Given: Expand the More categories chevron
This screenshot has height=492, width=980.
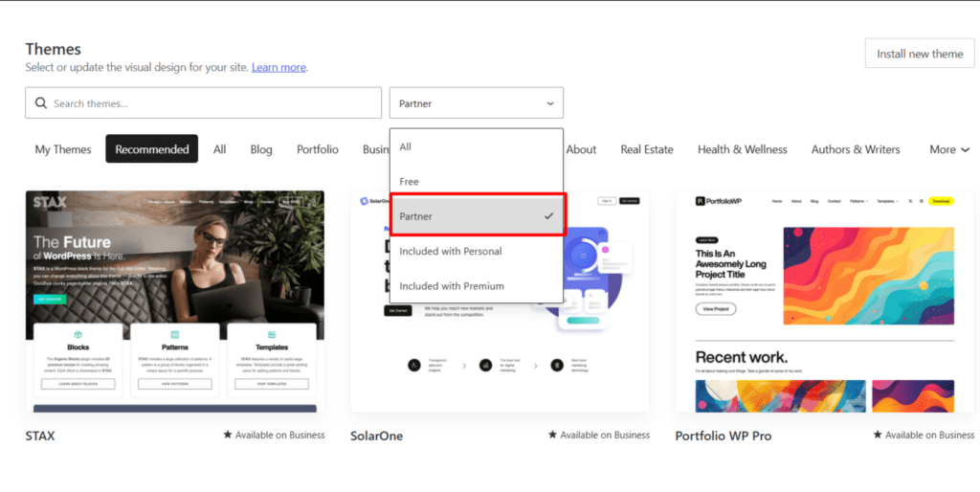Looking at the screenshot, I should (x=966, y=149).
